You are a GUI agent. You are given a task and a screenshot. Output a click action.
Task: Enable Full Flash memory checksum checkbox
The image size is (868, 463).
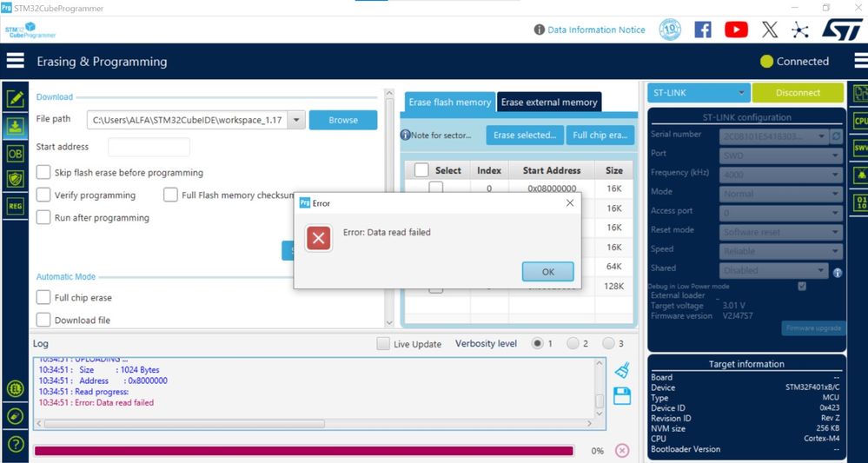171,195
